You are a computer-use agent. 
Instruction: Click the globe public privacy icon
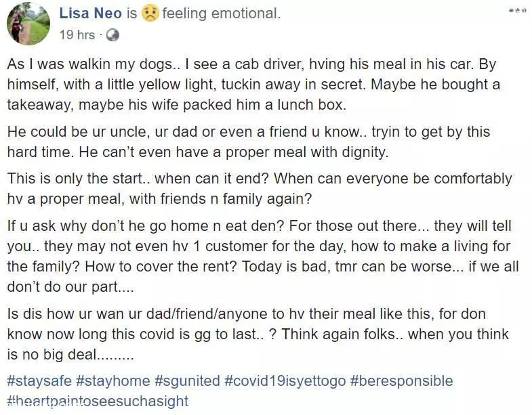(112, 35)
